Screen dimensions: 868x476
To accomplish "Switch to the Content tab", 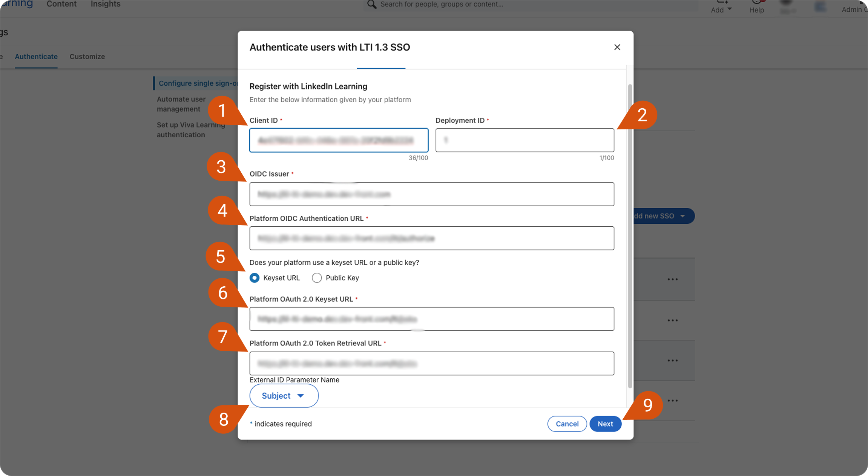I will tap(61, 4).
